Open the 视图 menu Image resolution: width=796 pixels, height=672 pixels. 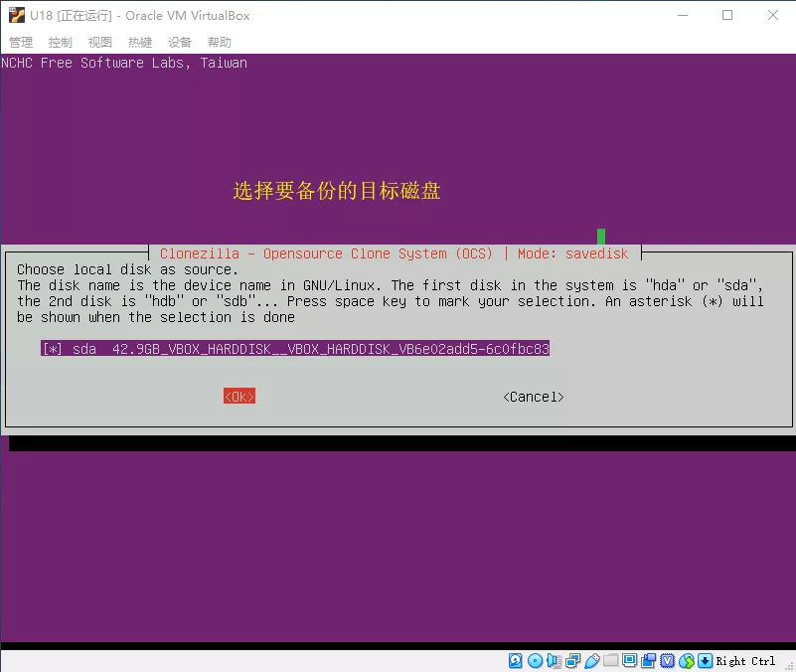pyautogui.click(x=100, y=42)
